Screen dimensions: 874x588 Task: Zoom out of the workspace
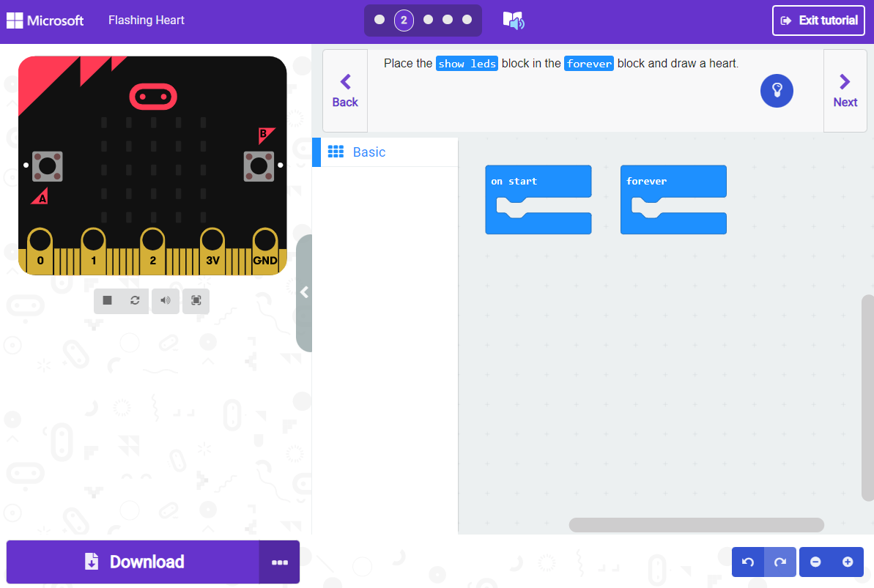(x=815, y=562)
